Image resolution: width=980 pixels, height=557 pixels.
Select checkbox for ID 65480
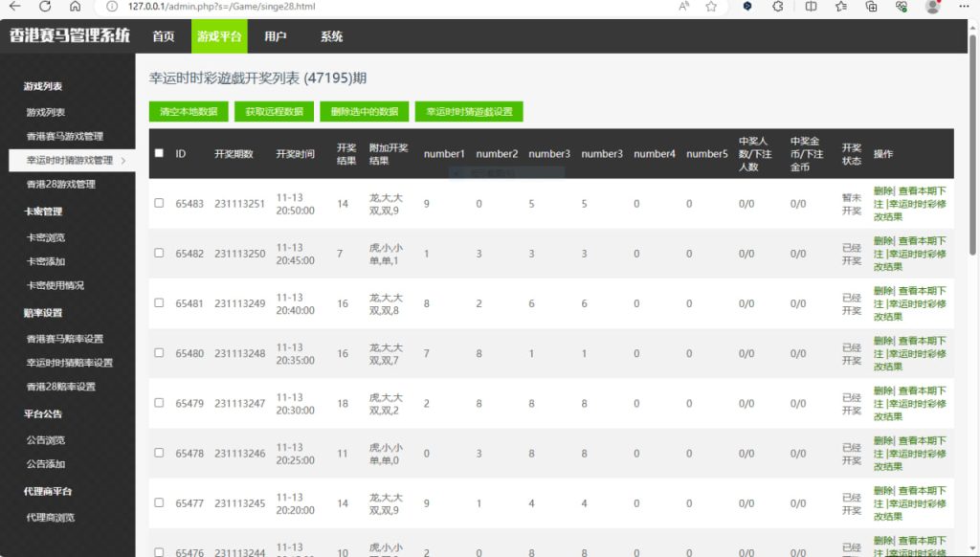(159, 353)
